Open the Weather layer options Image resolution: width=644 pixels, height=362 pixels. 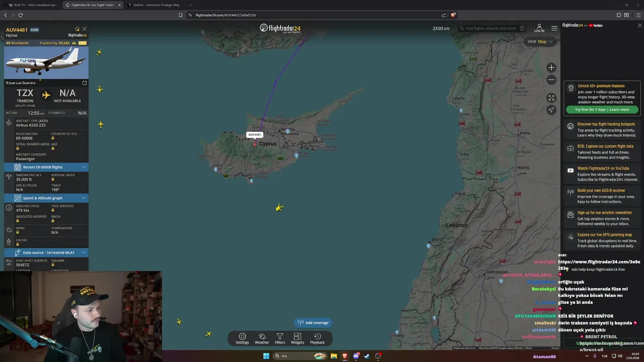pos(262,338)
